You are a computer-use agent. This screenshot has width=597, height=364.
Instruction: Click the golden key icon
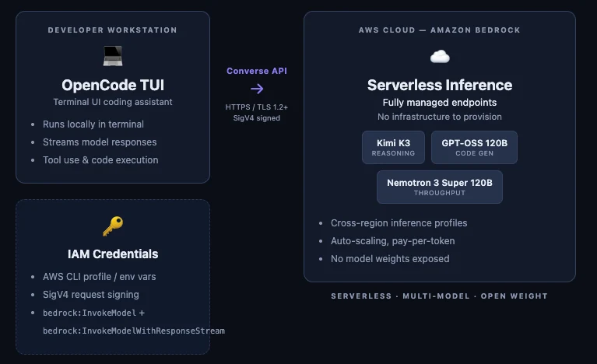tap(113, 226)
